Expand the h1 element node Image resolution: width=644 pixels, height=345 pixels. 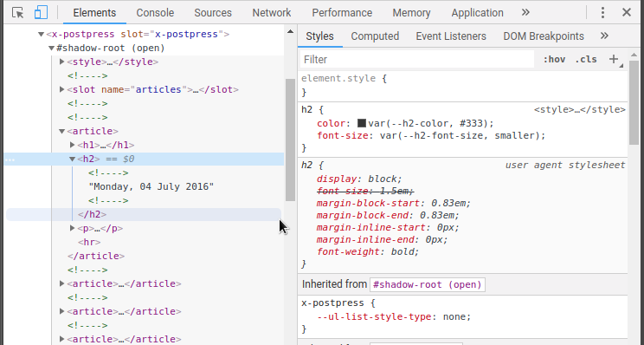72,145
